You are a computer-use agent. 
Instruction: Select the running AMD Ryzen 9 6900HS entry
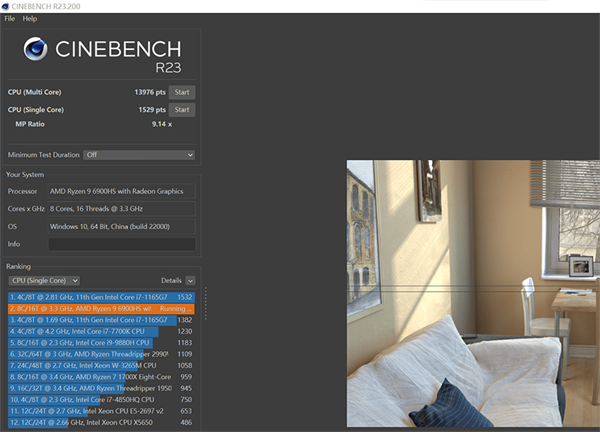pyautogui.click(x=100, y=308)
